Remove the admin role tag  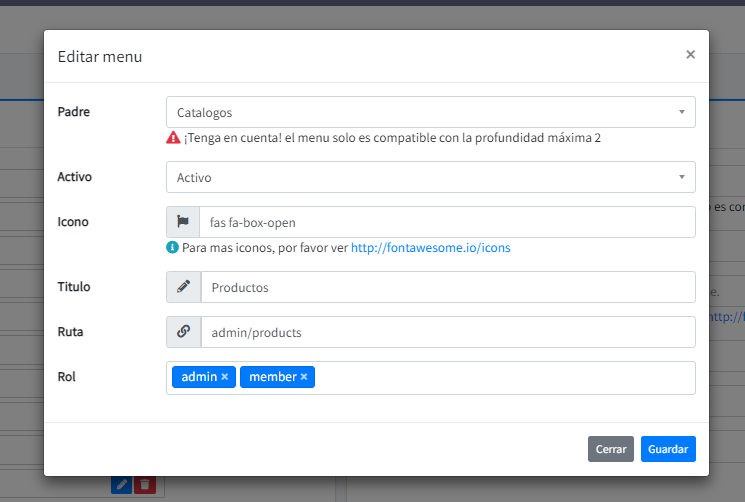coord(225,377)
